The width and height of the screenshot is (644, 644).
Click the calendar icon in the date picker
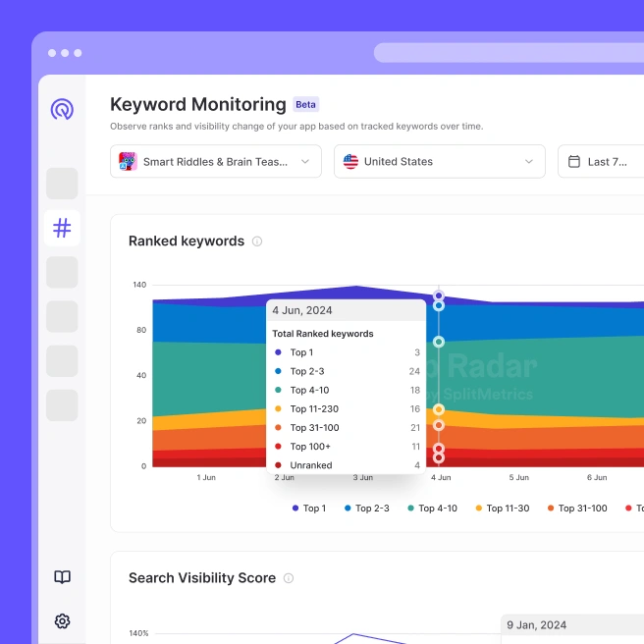point(574,161)
